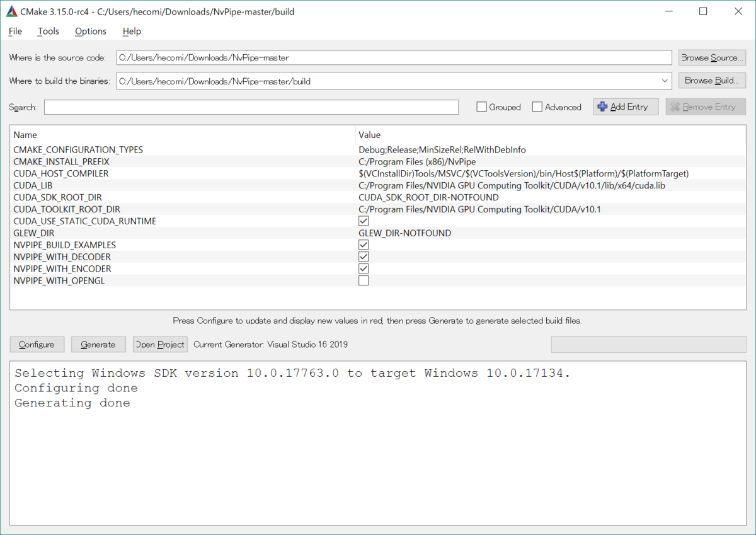The width and height of the screenshot is (756, 535).
Task: Select NVPIPE_WITH_OPENGL entry name
Action: pos(59,280)
